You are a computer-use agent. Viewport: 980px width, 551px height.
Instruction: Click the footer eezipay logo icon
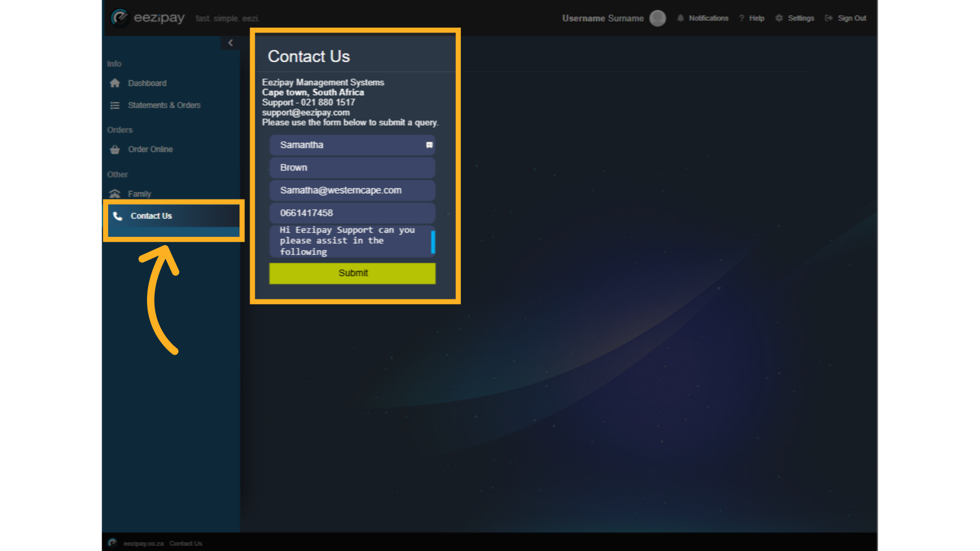(113, 543)
